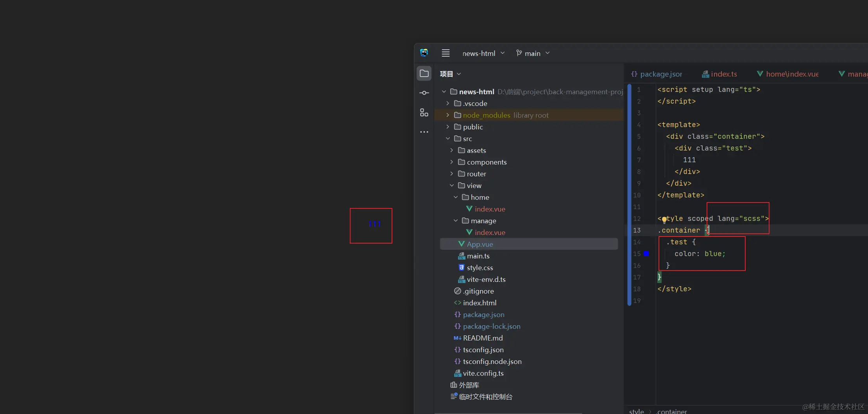Click the style breadcrumb in the editor
This screenshot has height=414, width=868.
(x=636, y=411)
